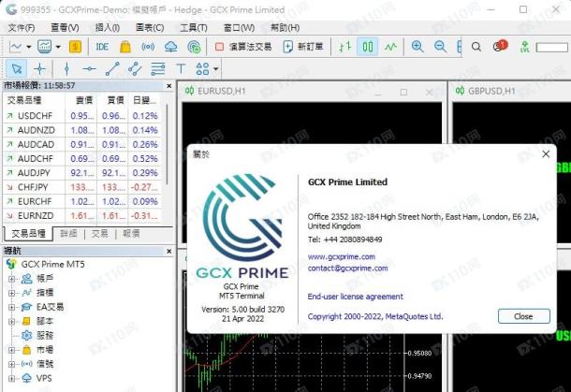This screenshot has height=392, width=571.
Task: Select the equidistant channel tool
Action: click(x=135, y=68)
